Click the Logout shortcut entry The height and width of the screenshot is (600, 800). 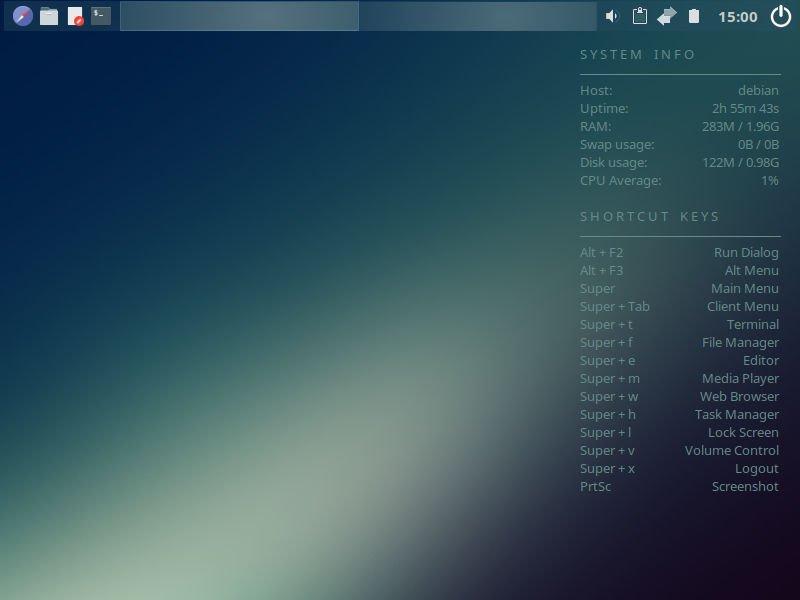tap(757, 468)
